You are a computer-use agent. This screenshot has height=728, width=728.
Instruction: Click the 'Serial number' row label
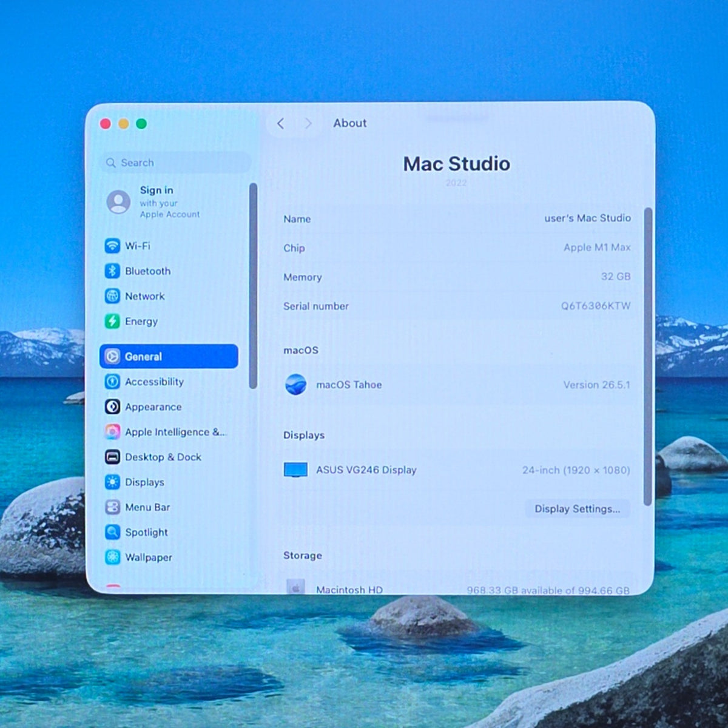316,306
